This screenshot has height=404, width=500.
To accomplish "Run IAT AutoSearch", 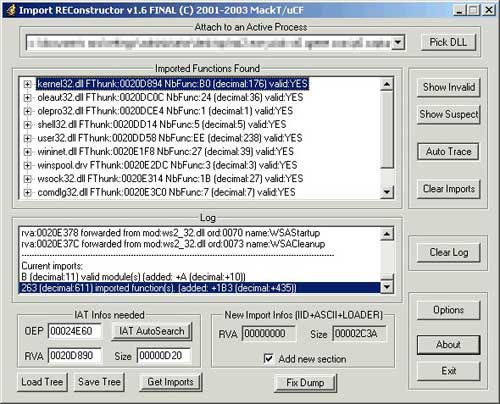I will (x=152, y=331).
